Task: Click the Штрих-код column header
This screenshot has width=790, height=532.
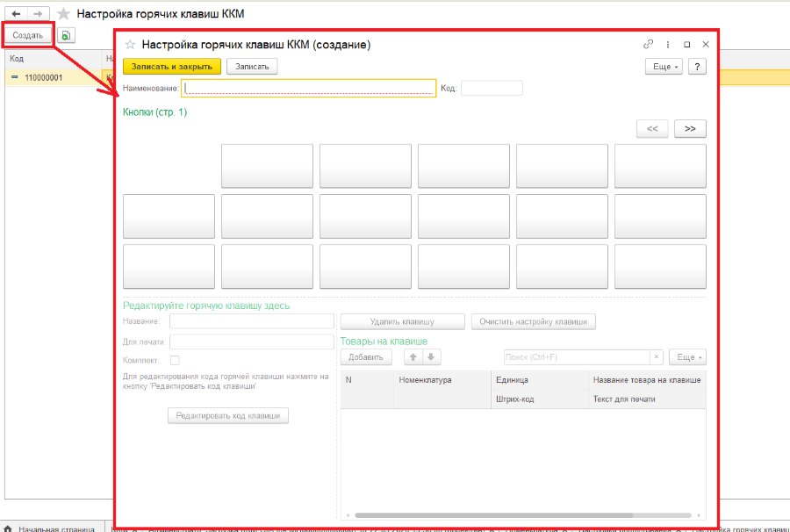Action: pos(540,399)
